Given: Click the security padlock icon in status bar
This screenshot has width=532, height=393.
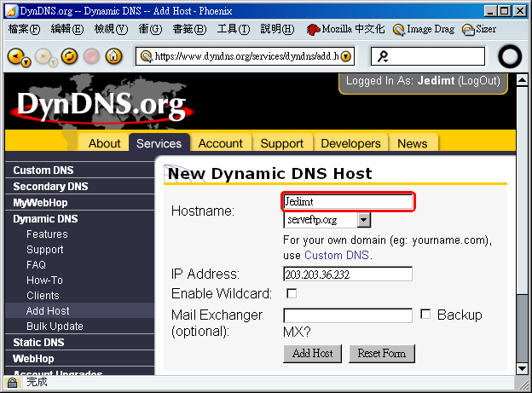Looking at the screenshot, I should 12,383.
